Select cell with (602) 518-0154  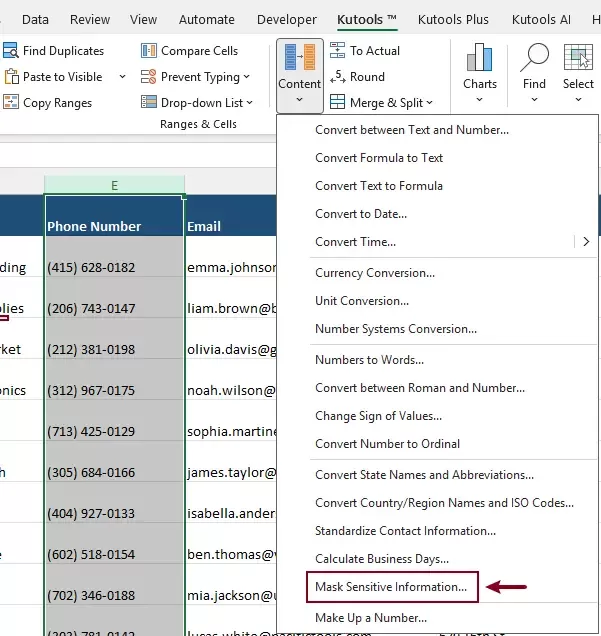tap(114, 544)
